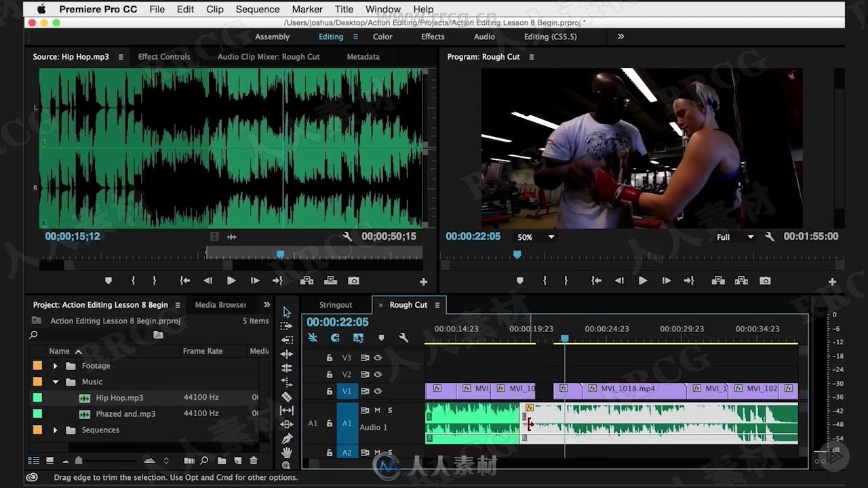Select the Ripple Edit tool
Image resolution: width=868 pixels, height=488 pixels.
(287, 354)
